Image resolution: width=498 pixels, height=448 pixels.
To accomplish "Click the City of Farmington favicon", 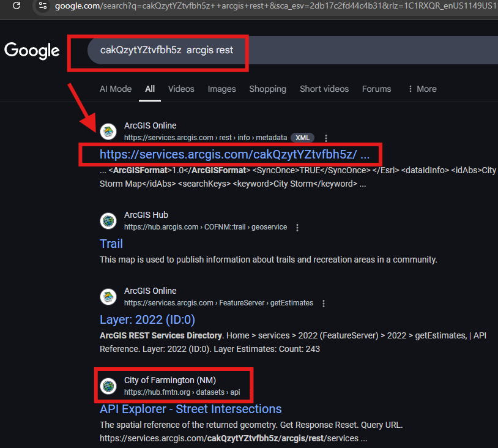I will [108, 386].
